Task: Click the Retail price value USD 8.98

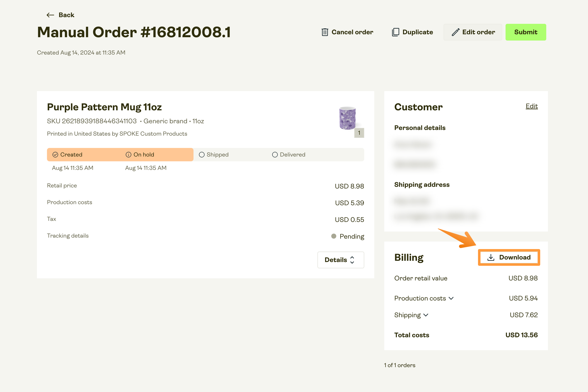Action: click(x=349, y=186)
